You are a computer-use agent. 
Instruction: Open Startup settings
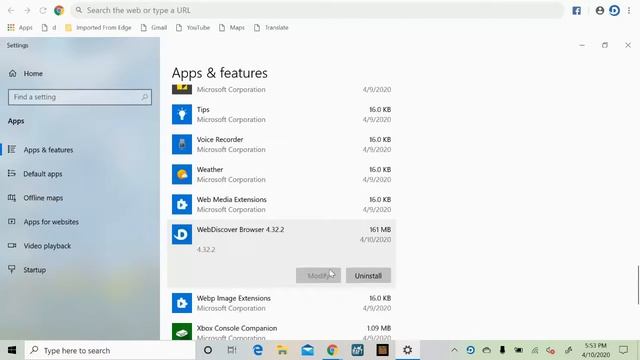pyautogui.click(x=34, y=270)
